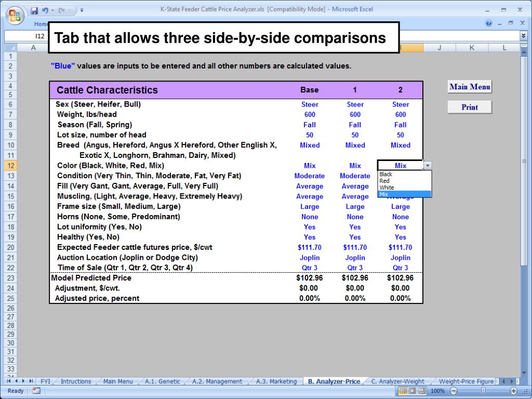Viewport: 532px width, 399px height.
Task: Click Base futures price $111.70
Action: click(x=310, y=247)
